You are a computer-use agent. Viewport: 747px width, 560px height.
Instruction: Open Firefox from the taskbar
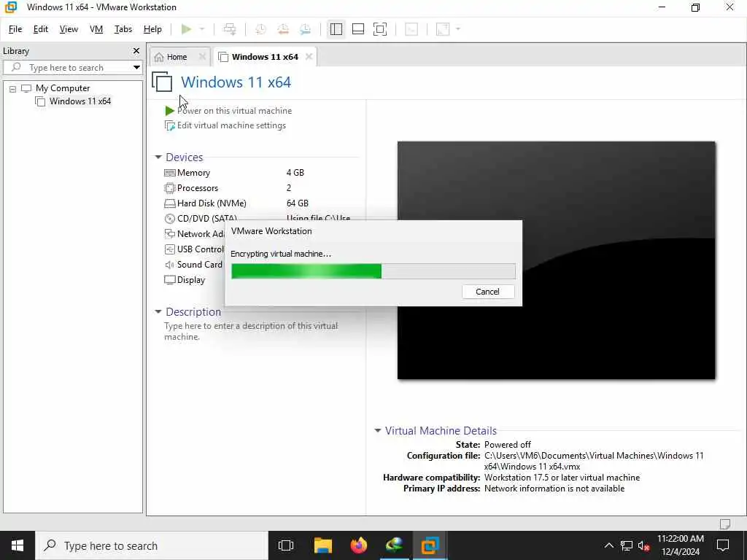[x=359, y=545]
